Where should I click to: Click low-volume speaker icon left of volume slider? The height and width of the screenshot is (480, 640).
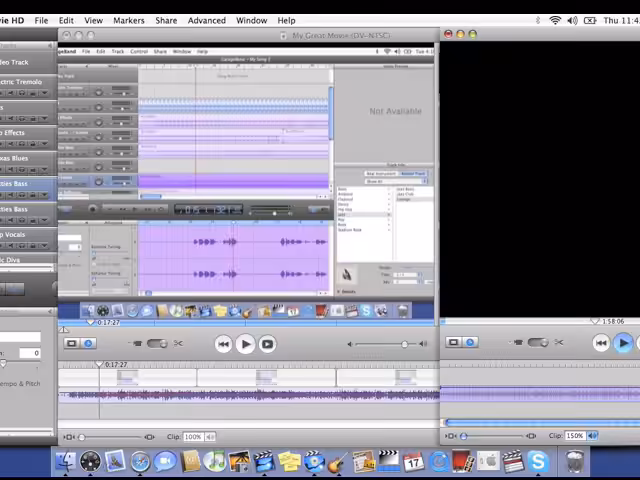pos(350,344)
